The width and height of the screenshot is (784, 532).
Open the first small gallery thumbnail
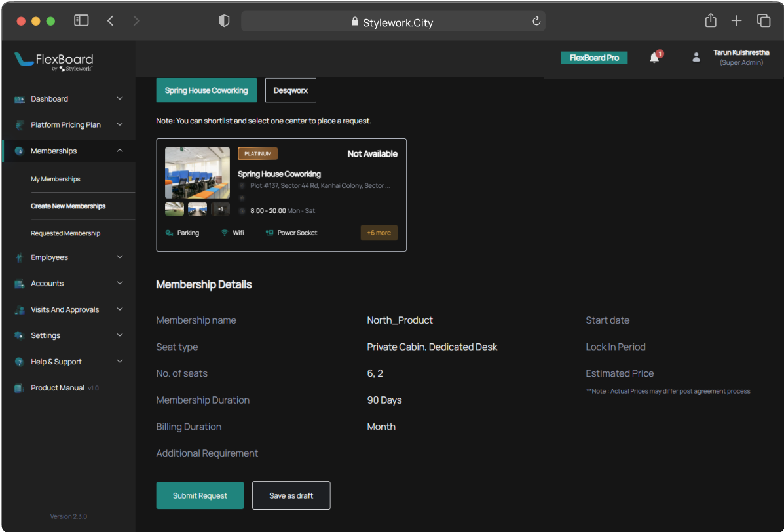tap(174, 209)
